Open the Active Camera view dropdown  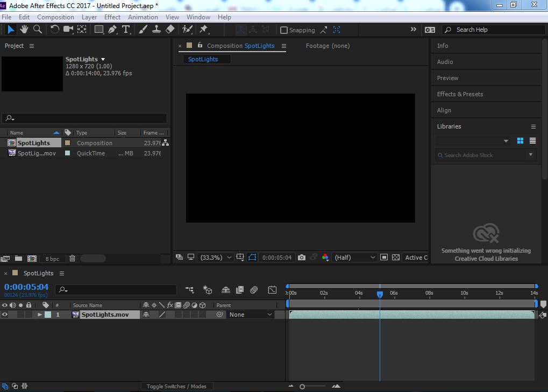click(416, 258)
